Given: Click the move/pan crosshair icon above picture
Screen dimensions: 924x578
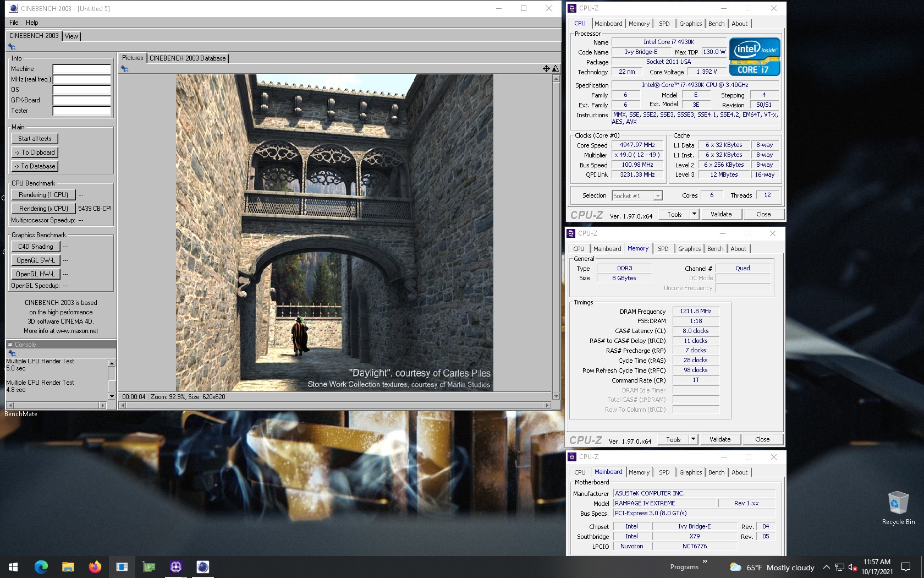Looking at the screenshot, I should coord(546,69).
